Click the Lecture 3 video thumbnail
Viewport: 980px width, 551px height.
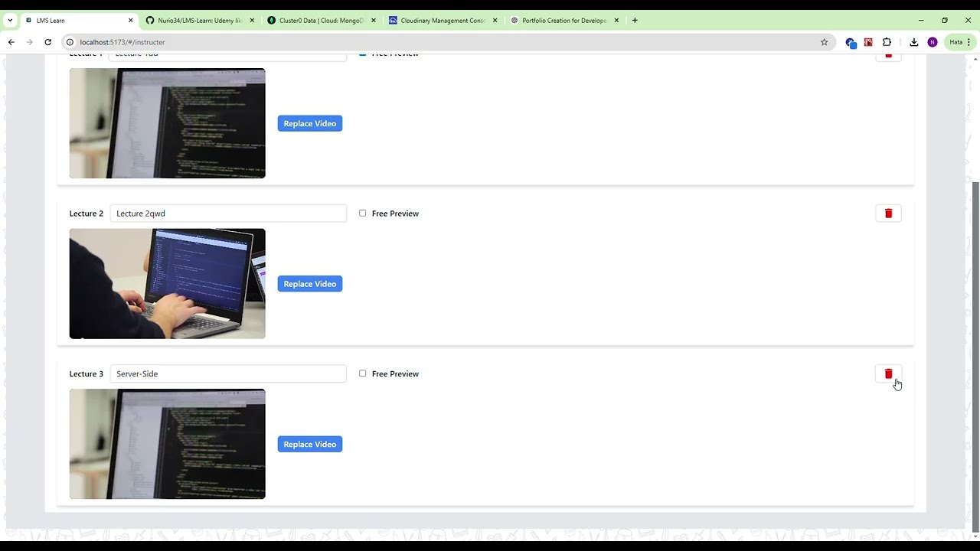tap(168, 444)
